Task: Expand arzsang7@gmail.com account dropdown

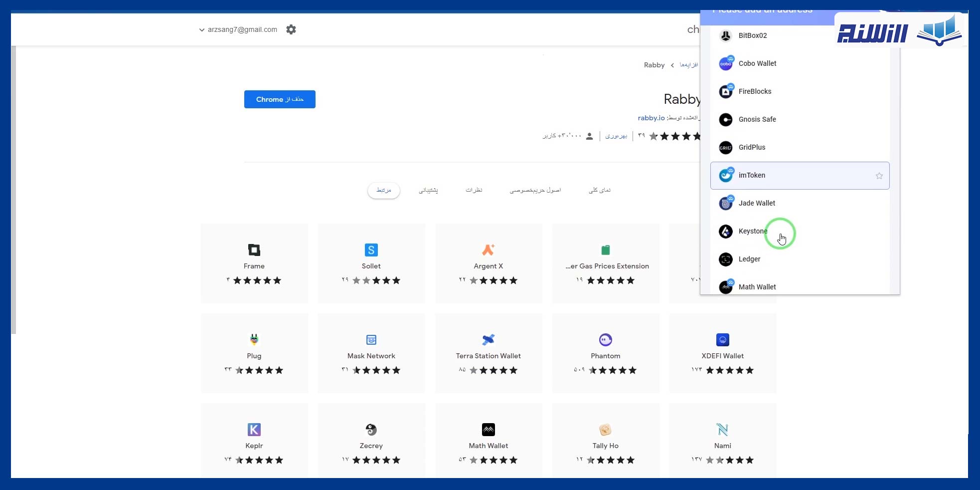Action: point(238,29)
